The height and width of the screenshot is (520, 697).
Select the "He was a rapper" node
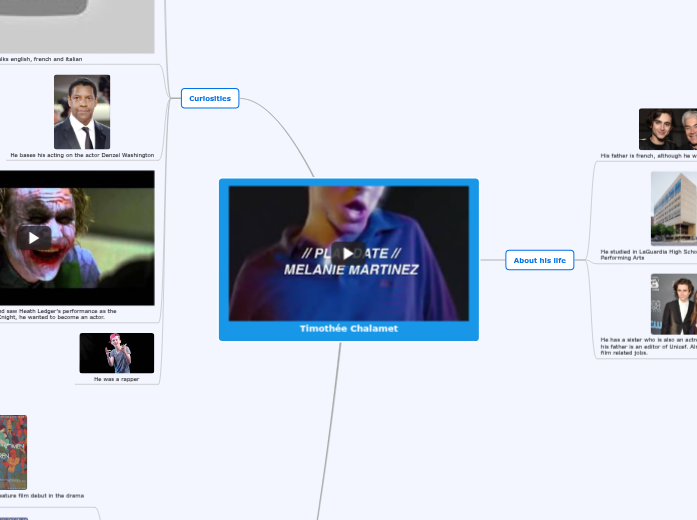click(117, 379)
